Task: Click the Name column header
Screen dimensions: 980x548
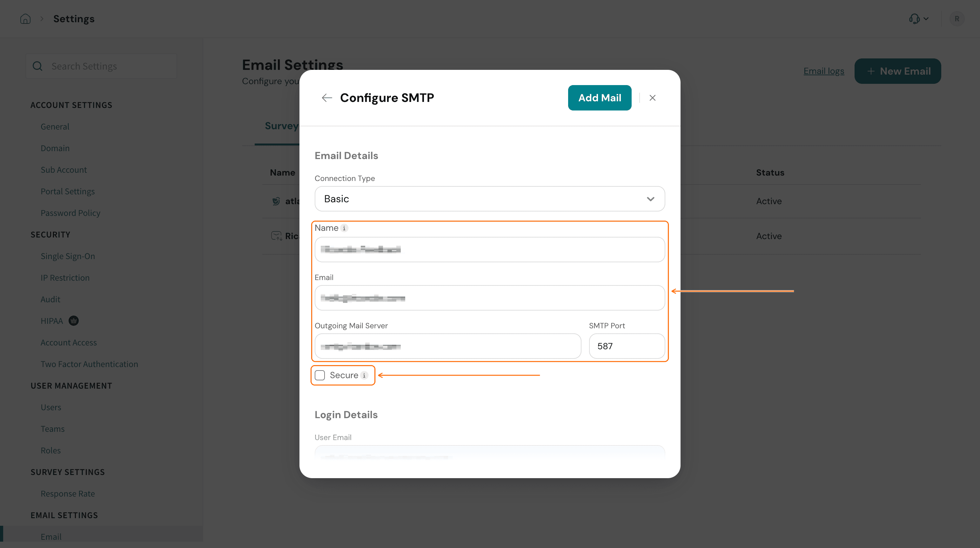Action: (x=282, y=173)
